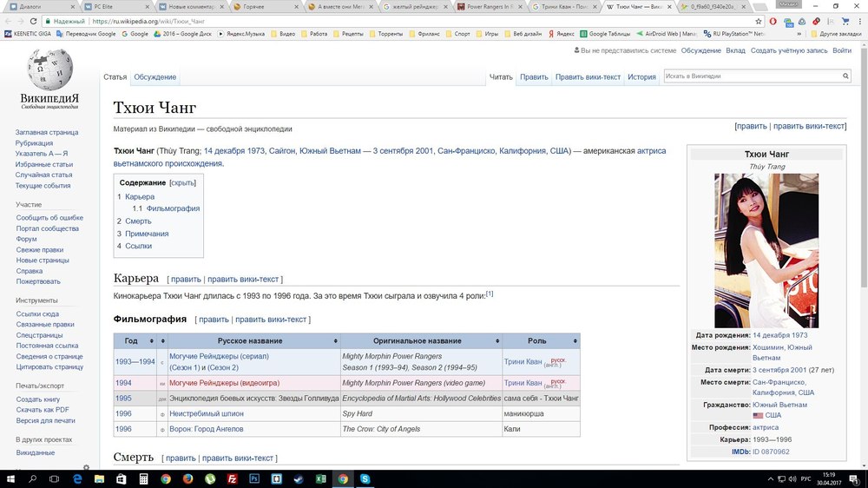The height and width of the screenshot is (488, 868).
Task: Open uTorrent from the taskbar
Action: [x=209, y=478]
